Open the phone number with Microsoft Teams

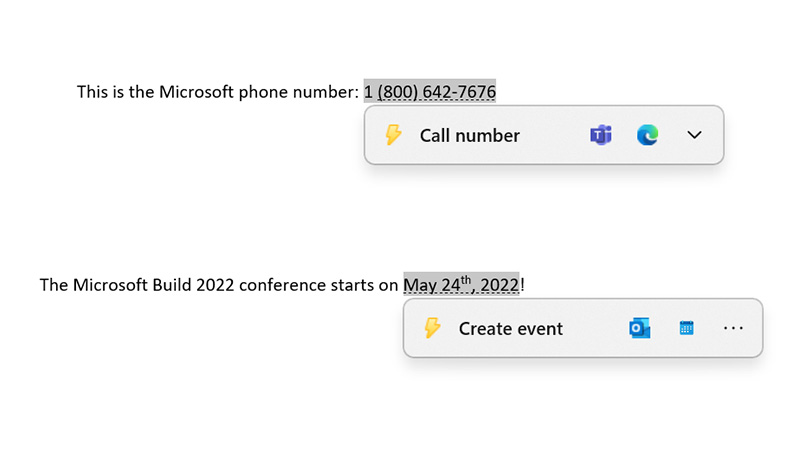600,135
